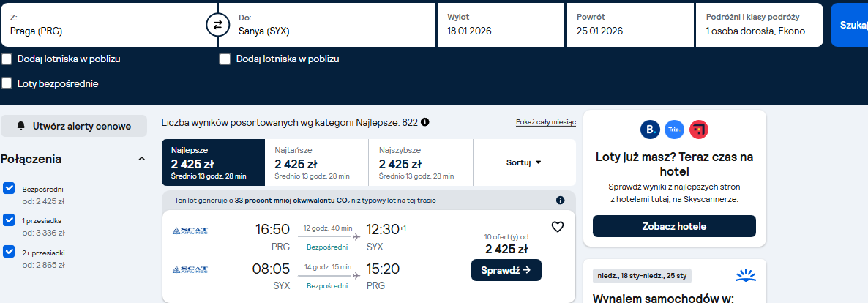The width and height of the screenshot is (868, 303).
Task: Click the car rental sun logo
Action: pyautogui.click(x=746, y=275)
